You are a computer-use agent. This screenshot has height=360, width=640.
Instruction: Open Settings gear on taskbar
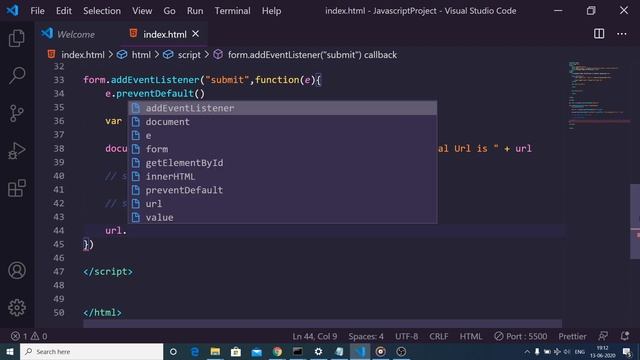click(318, 351)
